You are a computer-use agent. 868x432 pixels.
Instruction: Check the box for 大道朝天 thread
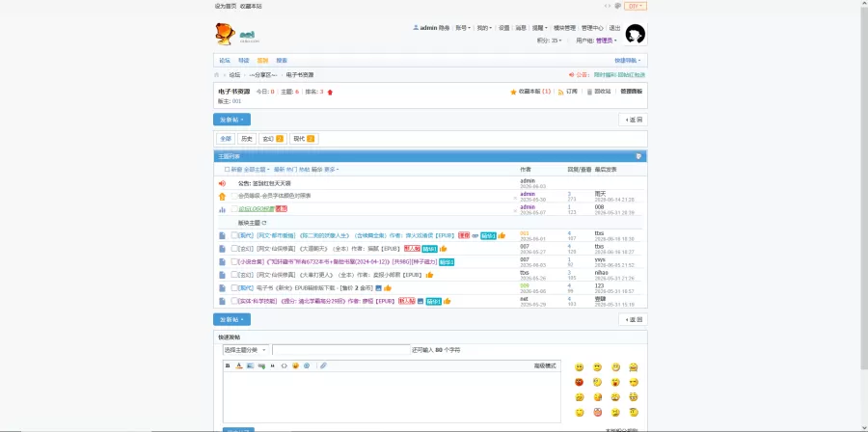click(x=234, y=249)
